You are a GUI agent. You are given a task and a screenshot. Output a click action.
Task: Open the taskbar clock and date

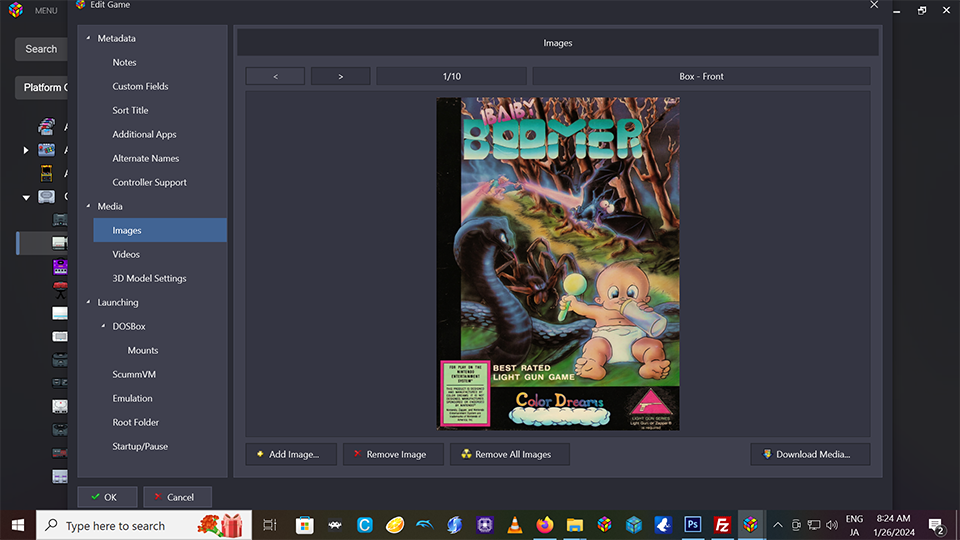894,525
